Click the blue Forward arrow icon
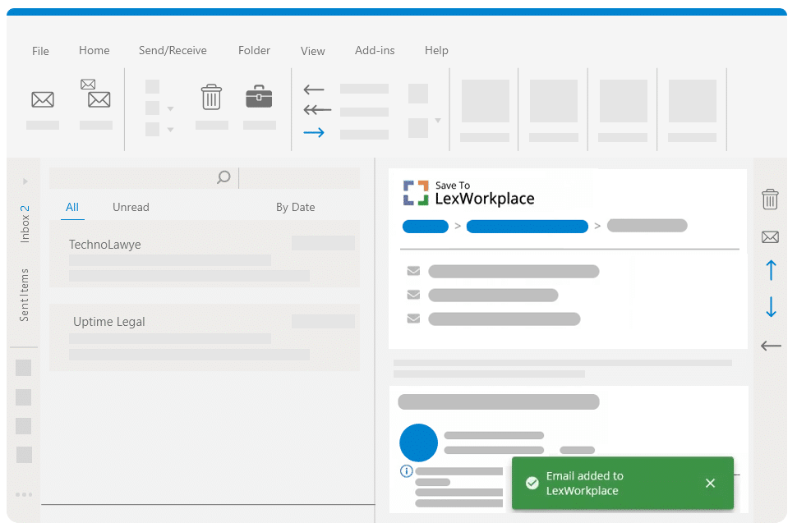Screen dimensions: 797x532 pos(314,133)
